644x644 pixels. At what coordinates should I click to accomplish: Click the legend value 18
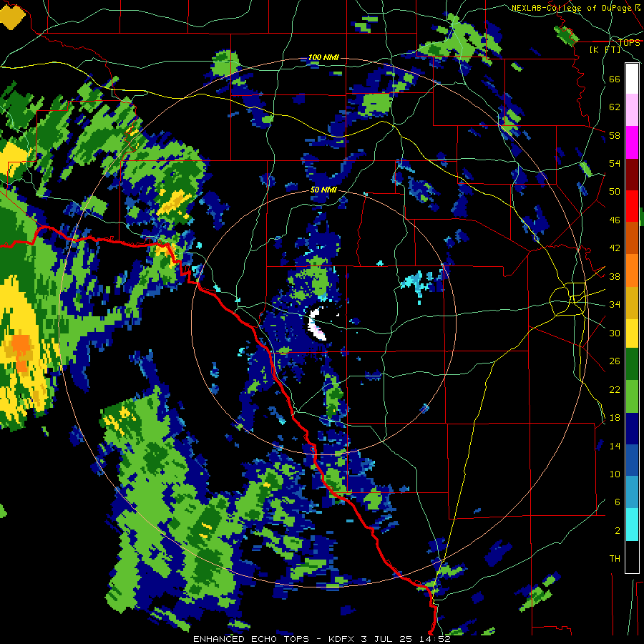(x=615, y=418)
